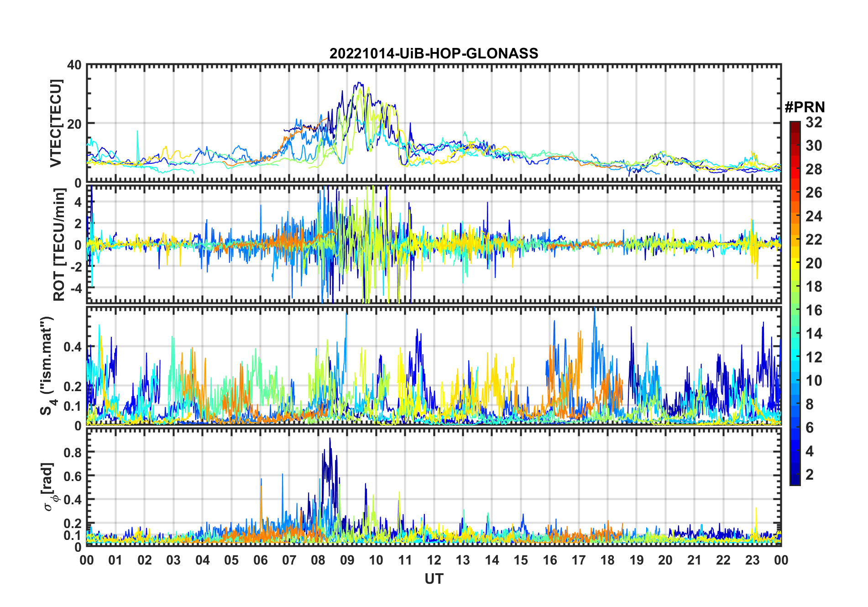Click the 40 tick on VTEC axis
Screen dimensions: 868x607
click(x=75, y=65)
